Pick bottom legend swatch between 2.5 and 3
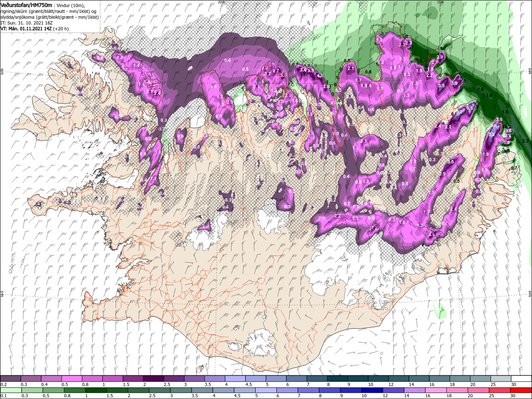 coord(159,390)
